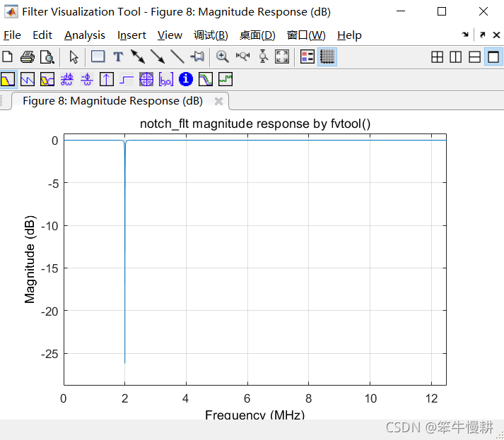
Task: Open the File menu
Action: (12, 35)
